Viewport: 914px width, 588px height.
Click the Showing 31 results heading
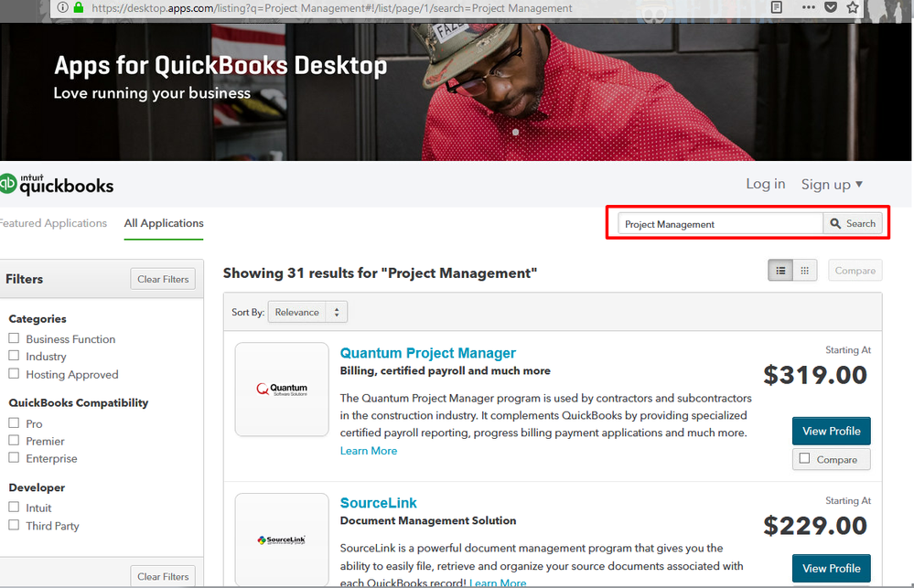380,273
